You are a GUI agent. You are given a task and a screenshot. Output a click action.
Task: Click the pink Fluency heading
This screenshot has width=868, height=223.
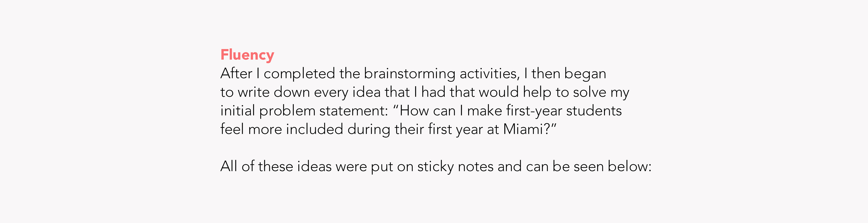pos(247,55)
